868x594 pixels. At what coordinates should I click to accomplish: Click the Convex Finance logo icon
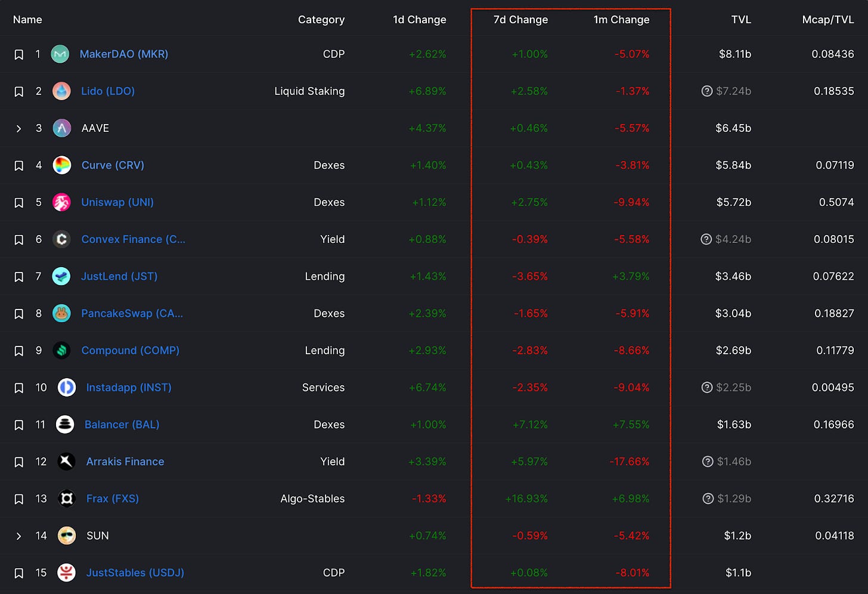tap(61, 239)
